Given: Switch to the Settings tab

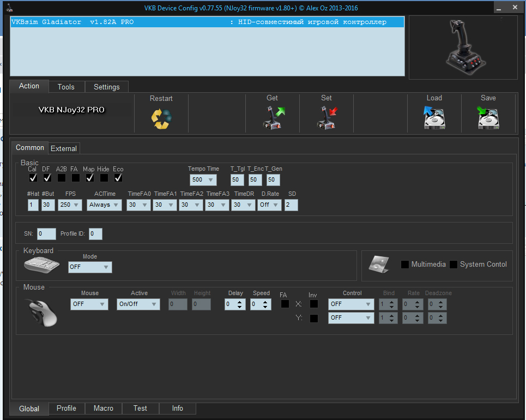Looking at the screenshot, I should [x=107, y=87].
